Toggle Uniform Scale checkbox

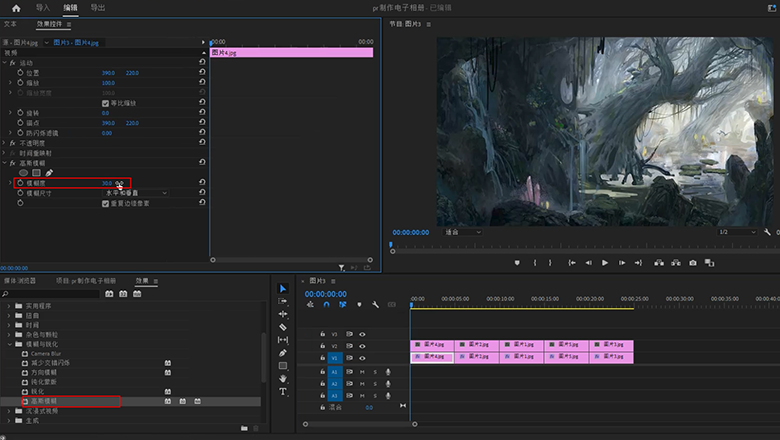pyautogui.click(x=105, y=103)
